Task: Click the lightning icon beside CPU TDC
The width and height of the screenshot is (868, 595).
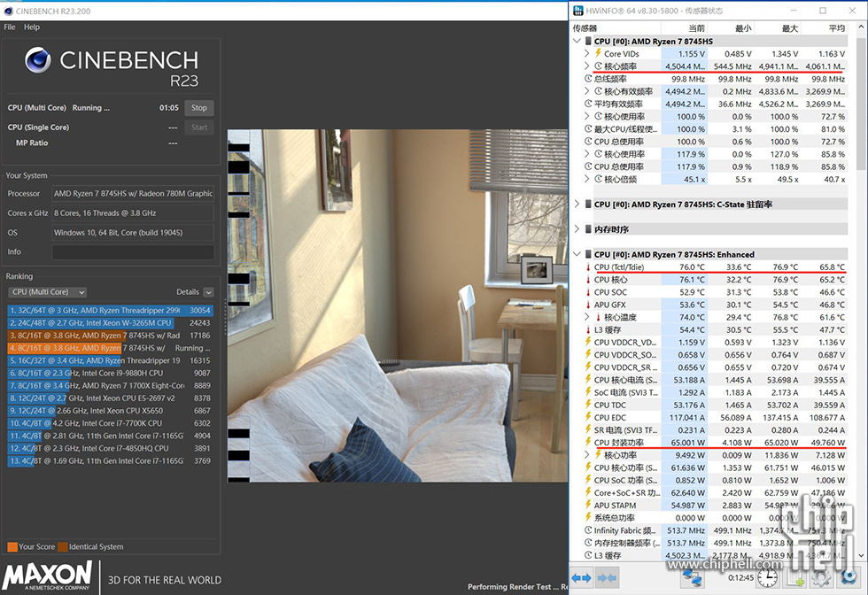Action: point(588,405)
